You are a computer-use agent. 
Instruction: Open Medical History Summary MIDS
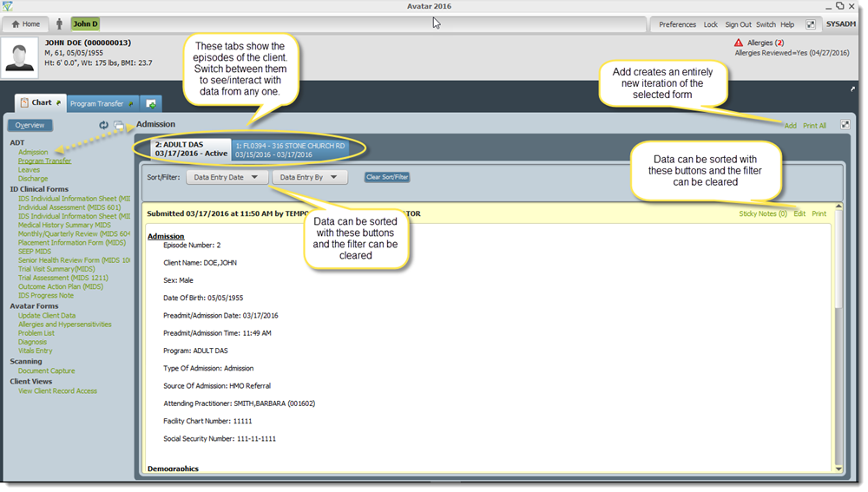64,226
